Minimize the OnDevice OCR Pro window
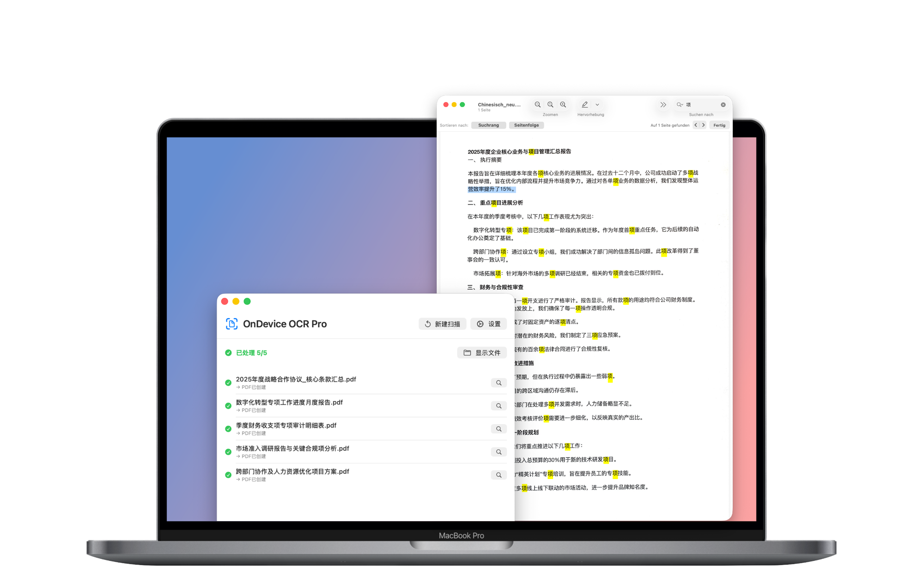924x578 pixels. coord(236,301)
